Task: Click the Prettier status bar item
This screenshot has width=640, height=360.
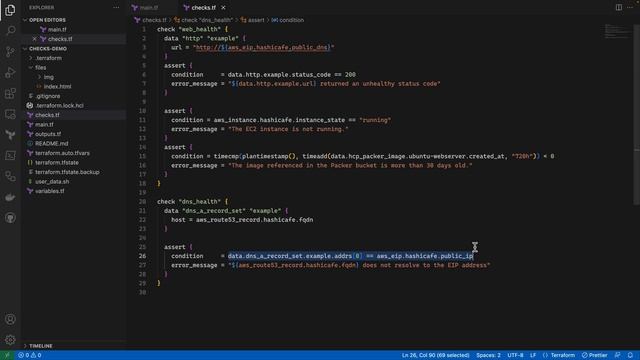Action: coord(595,355)
